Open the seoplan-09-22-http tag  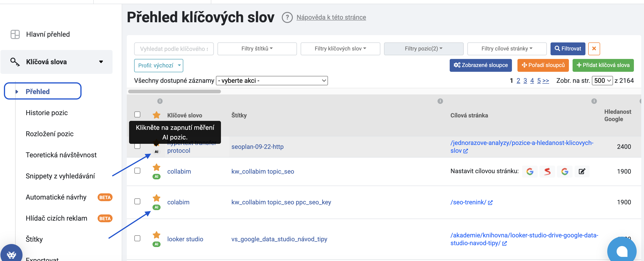click(x=257, y=147)
